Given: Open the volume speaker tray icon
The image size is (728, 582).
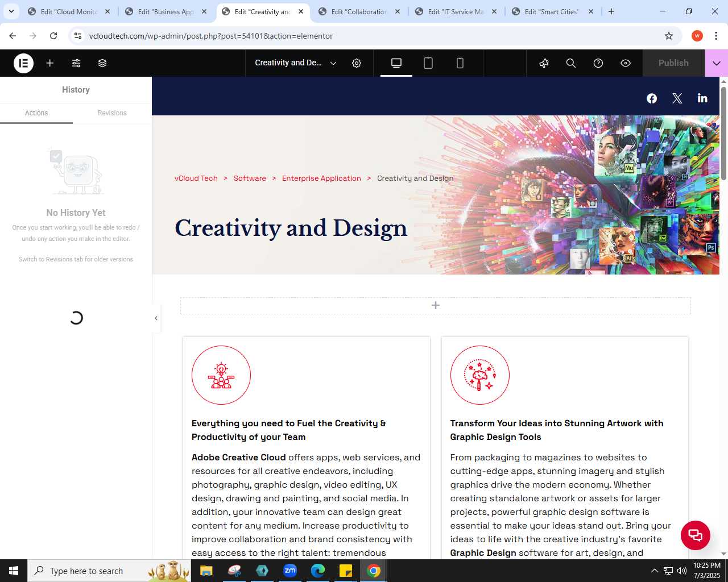Looking at the screenshot, I should 682,571.
